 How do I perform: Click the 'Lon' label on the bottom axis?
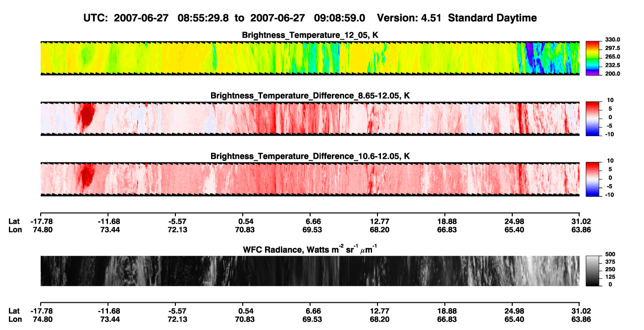tap(14, 319)
